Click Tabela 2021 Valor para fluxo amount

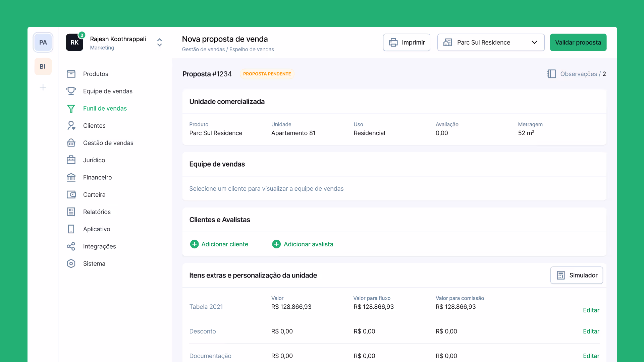click(x=374, y=307)
